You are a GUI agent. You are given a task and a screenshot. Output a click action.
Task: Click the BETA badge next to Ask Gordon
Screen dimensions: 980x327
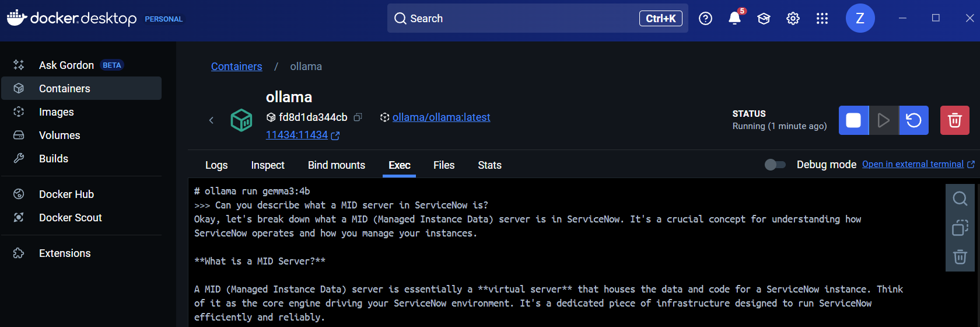pos(112,65)
